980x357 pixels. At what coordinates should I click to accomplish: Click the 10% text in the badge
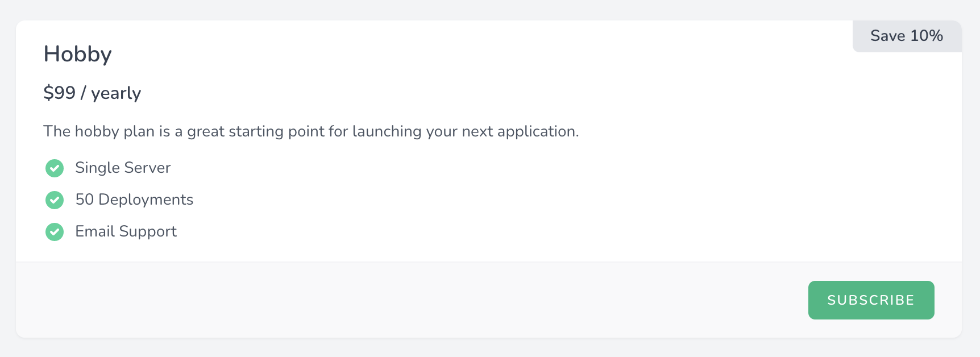(927, 36)
